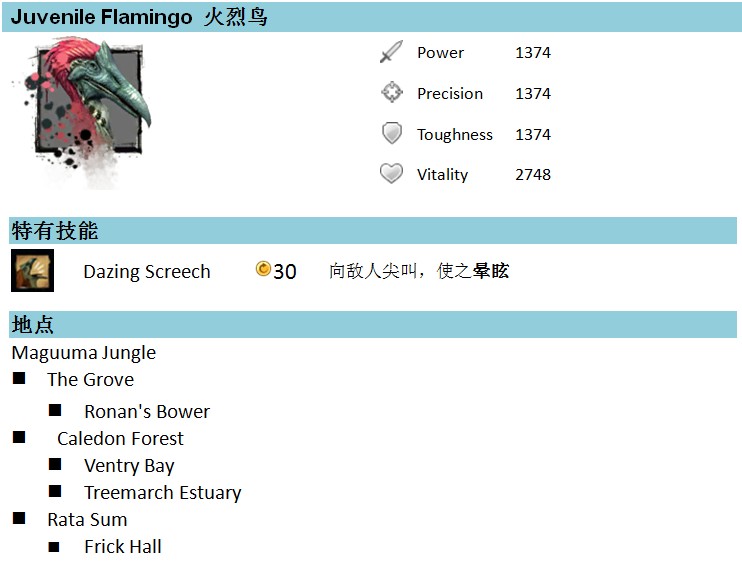Click the Toughness shield icon
This screenshot has height=588, width=742.
tap(392, 133)
